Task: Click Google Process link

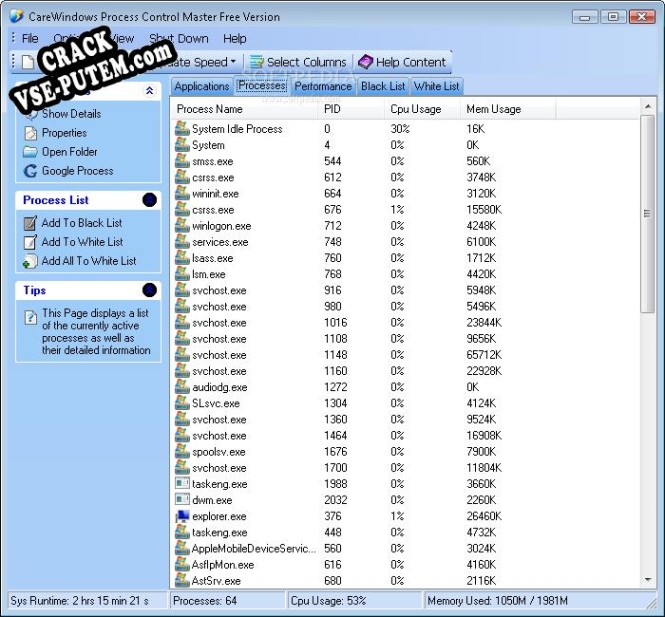Action: [78, 171]
